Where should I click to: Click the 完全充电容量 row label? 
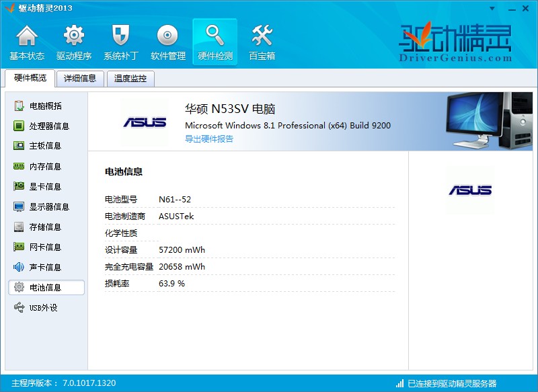pos(129,266)
